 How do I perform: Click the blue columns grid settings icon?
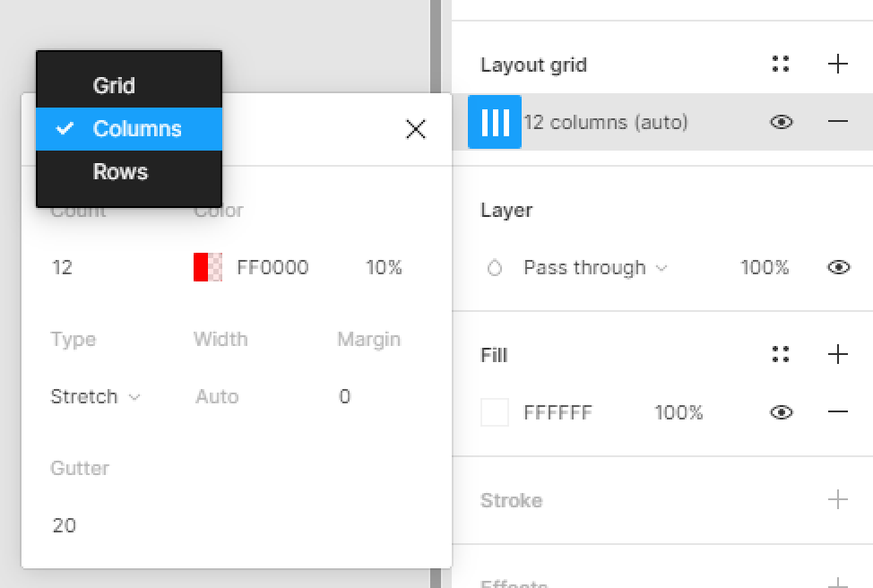(495, 122)
